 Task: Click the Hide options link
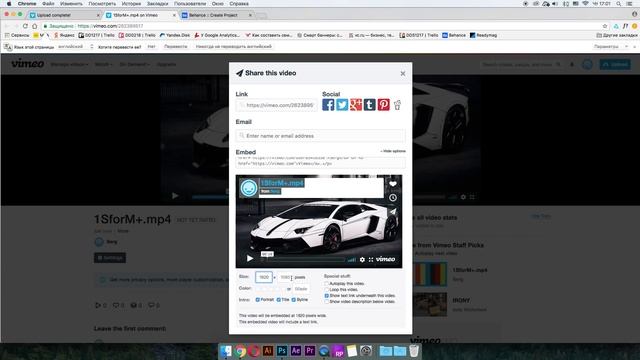393,151
